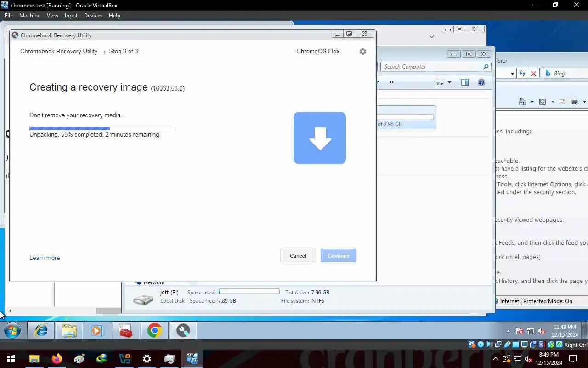Screen dimensions: 588x368
Task: Click the muted volume icon in Windows 7 tray
Action: [x=542, y=331]
